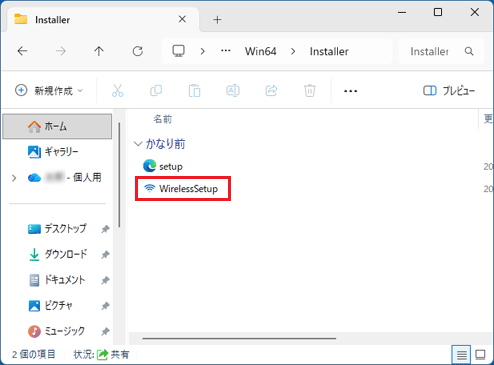Expand the chevron after the PC icon
Screen dimensions: 494x365
tap(202, 51)
